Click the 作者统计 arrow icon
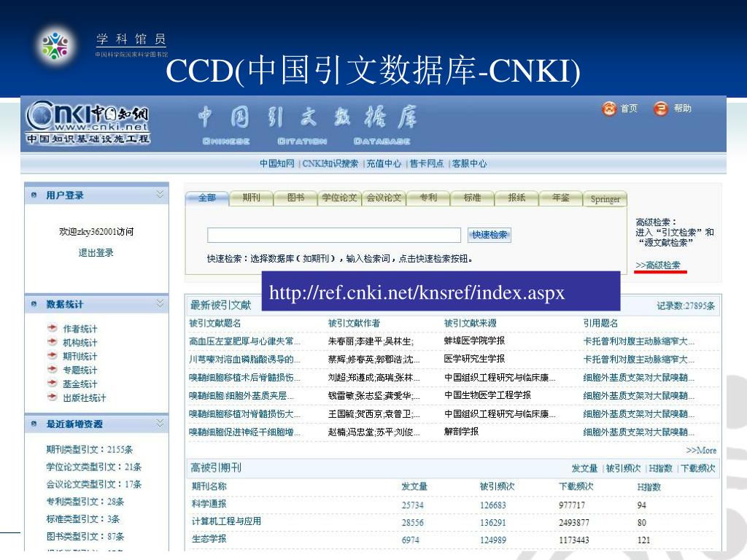747x560 pixels. (53, 328)
